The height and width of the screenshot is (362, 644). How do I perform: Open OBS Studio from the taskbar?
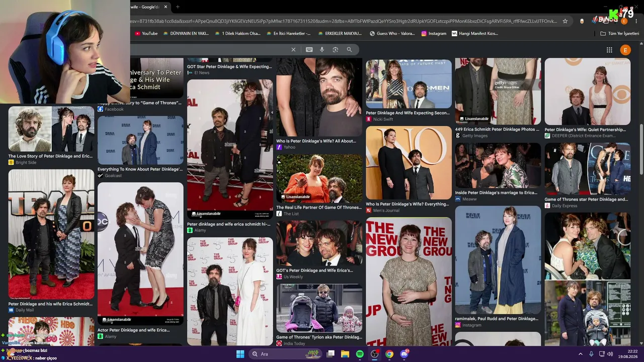375,354
